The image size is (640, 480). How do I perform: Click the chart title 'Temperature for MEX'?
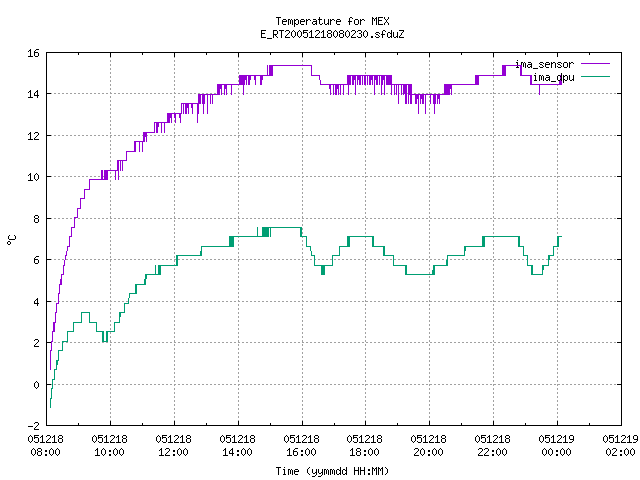point(332,21)
